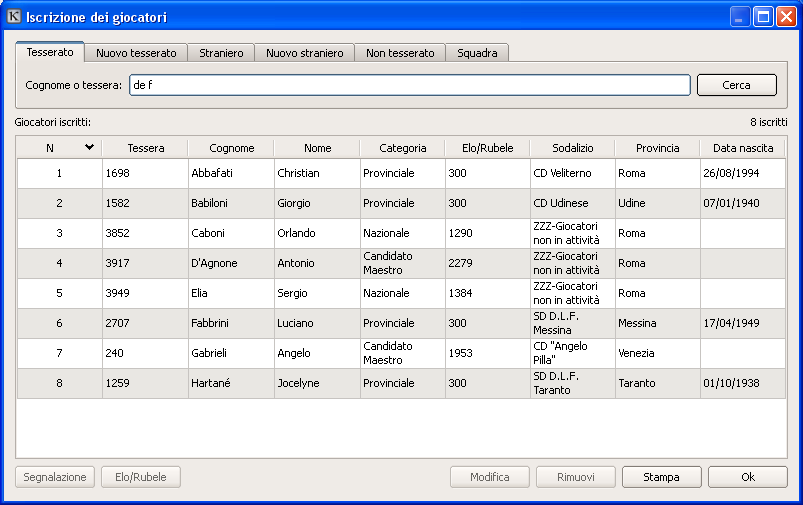Click the name Antonio
The width and height of the screenshot is (803, 505).
[x=296, y=263]
